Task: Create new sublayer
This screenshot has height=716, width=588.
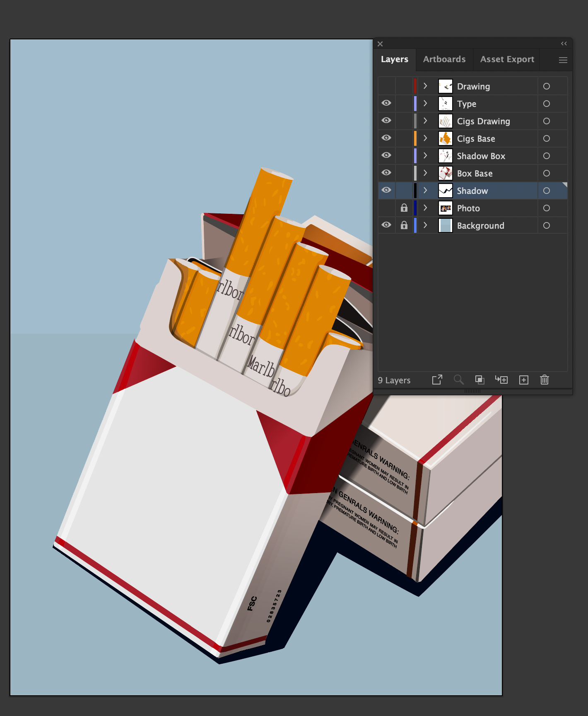Action: click(501, 380)
